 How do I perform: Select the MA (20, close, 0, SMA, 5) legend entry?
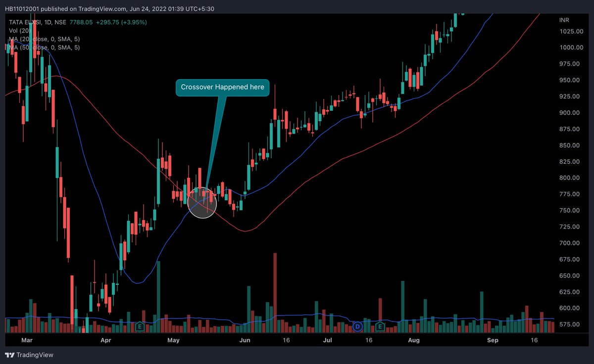[x=41, y=39]
